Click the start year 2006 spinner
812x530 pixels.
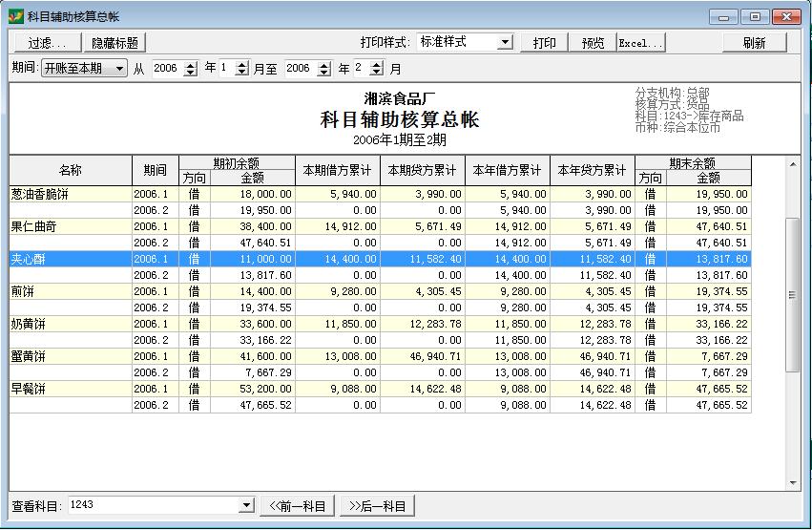tap(190, 69)
